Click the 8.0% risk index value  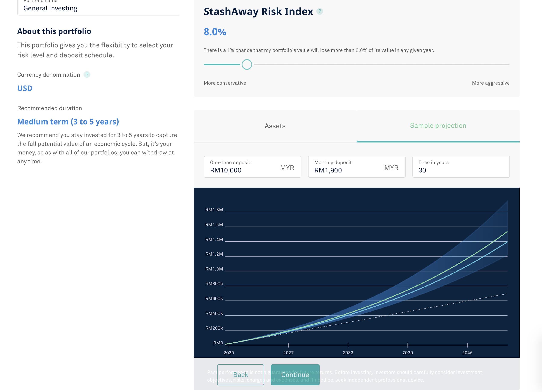click(x=215, y=32)
